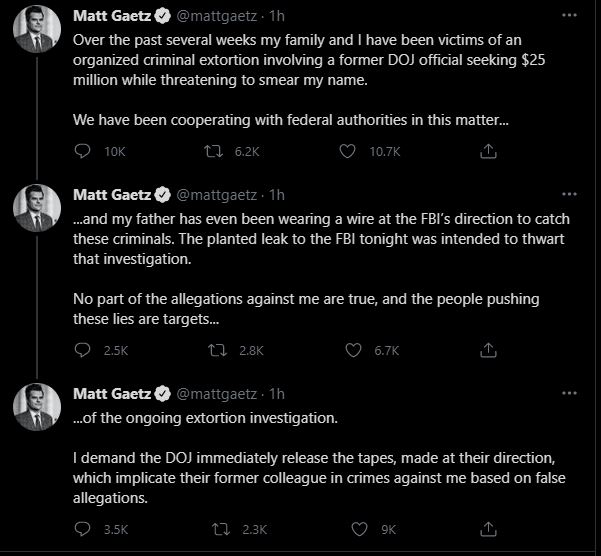Open Matt Gaetz profile from first tweet name

(112, 16)
